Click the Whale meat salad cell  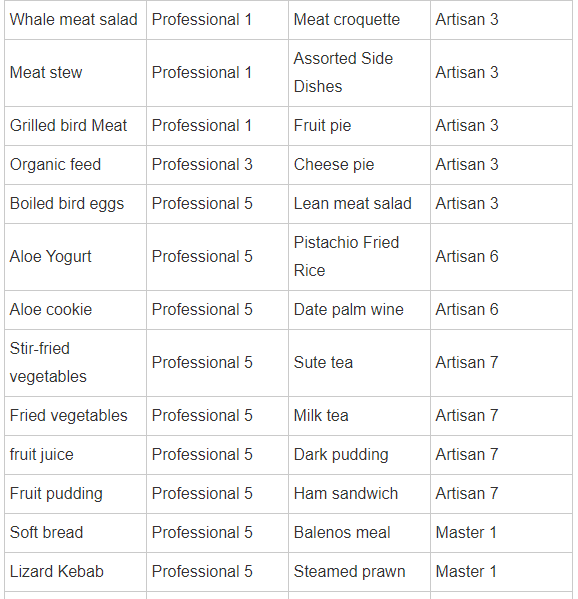pyautogui.click(x=75, y=19)
